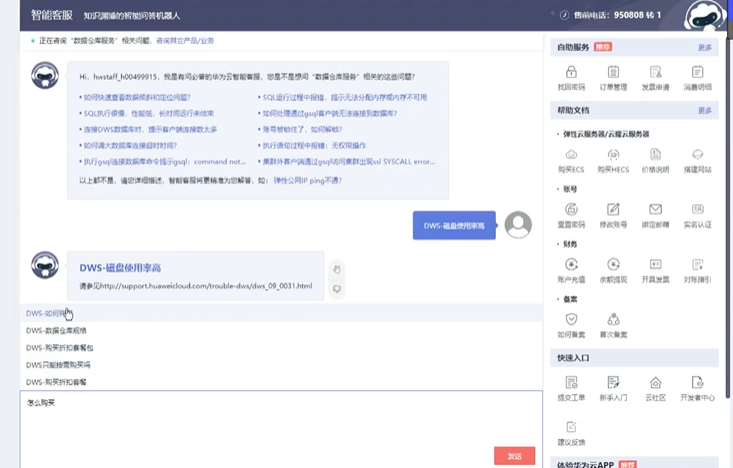This screenshot has width=733, height=468.
Task: Click the 弹性公网IP ping不通? example link
Action: click(x=308, y=180)
